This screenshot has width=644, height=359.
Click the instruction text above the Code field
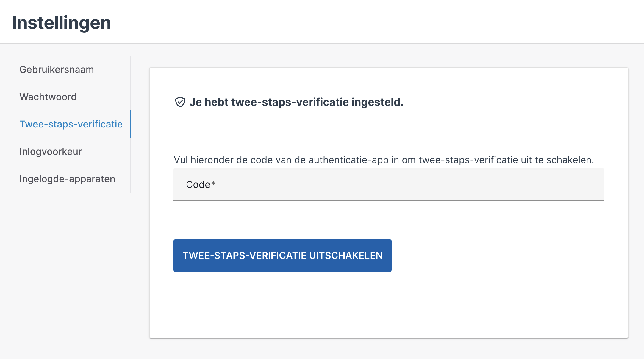(384, 160)
